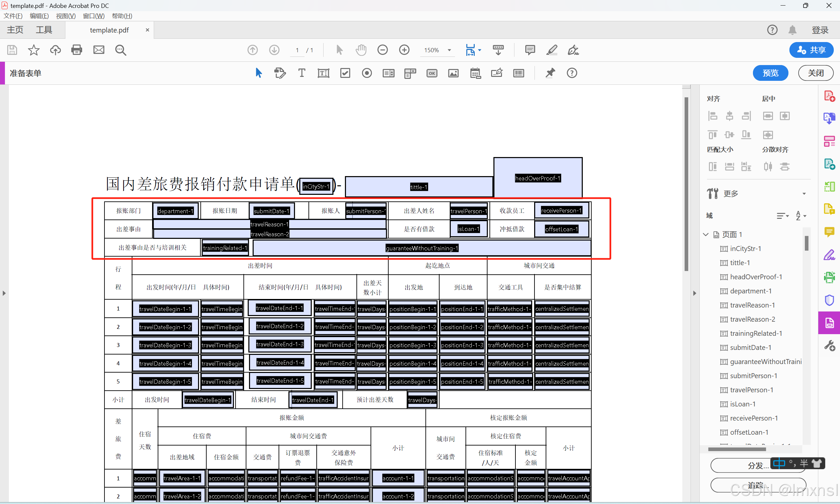Click the 登录 sign-in link
Screen dimensions: 840x504
(x=820, y=30)
